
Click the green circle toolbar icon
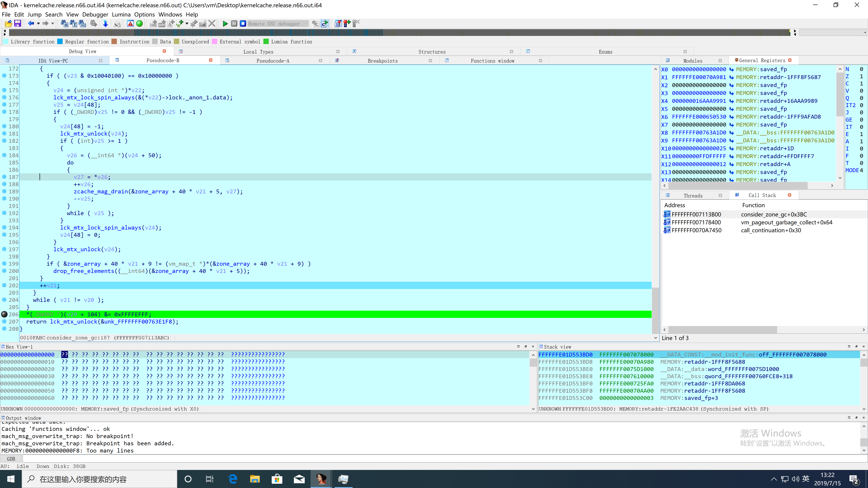pos(139,23)
